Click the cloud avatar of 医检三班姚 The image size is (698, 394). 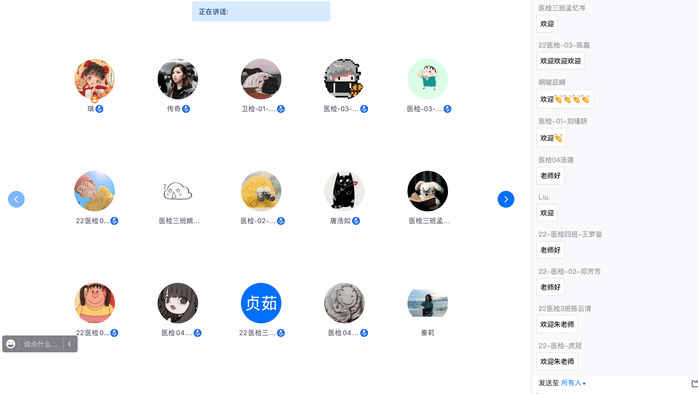tap(178, 191)
